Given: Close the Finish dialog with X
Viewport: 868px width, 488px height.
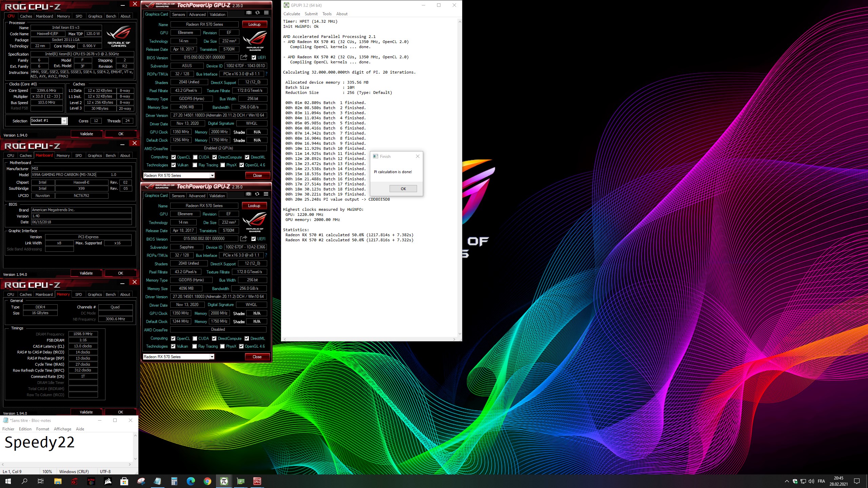Looking at the screenshot, I should pos(418,156).
